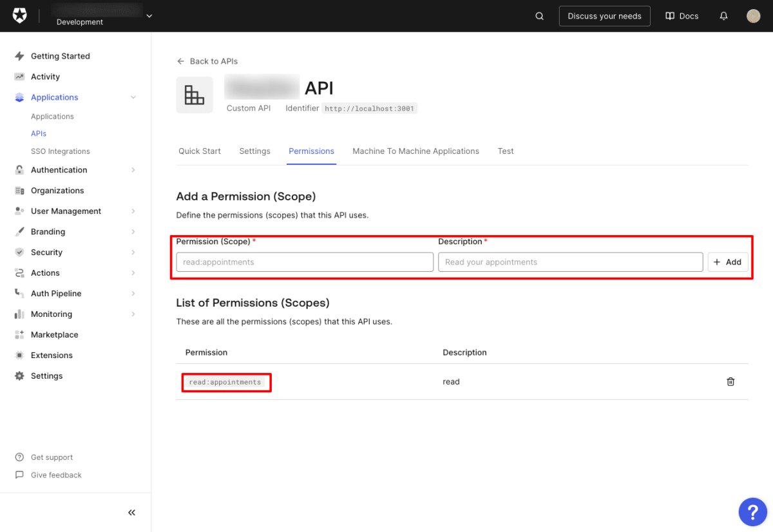Delete the read:appointments permission trash icon

pos(730,381)
